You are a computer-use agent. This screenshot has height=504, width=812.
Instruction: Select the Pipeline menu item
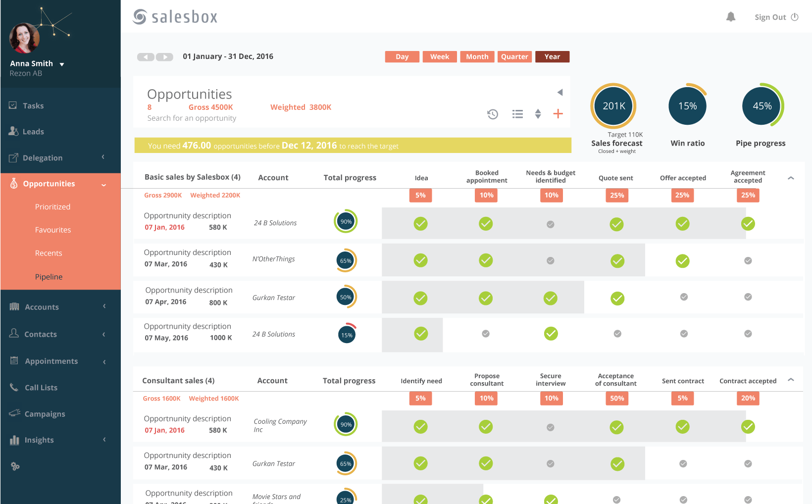[49, 277]
